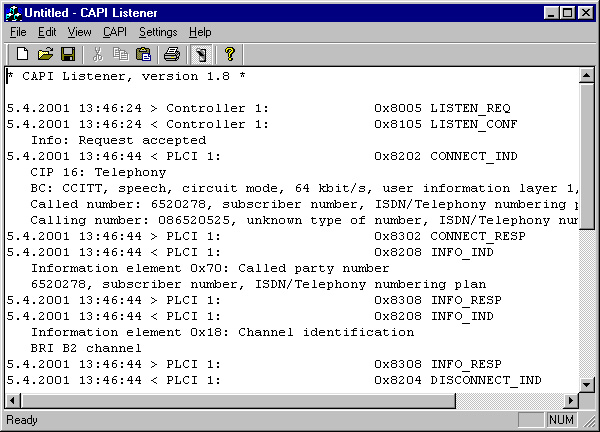Screen dimensions: 600x432
Task: Click the 'Called number: 6520278' line
Action: point(304,204)
